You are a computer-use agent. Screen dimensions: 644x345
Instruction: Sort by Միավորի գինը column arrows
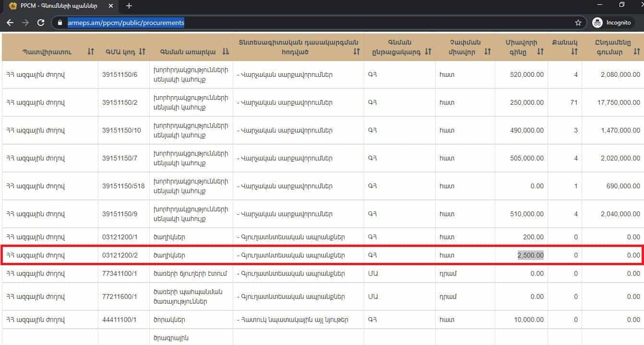coord(540,51)
